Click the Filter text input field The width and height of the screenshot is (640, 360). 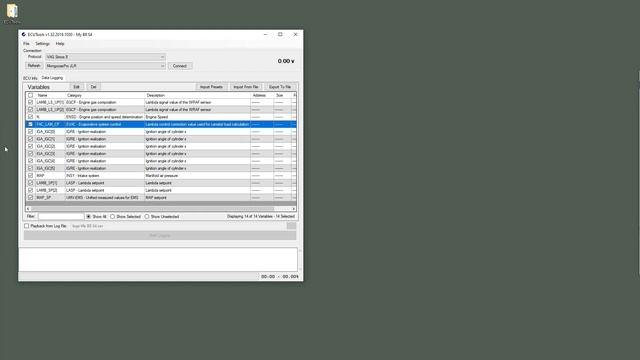(x=61, y=216)
